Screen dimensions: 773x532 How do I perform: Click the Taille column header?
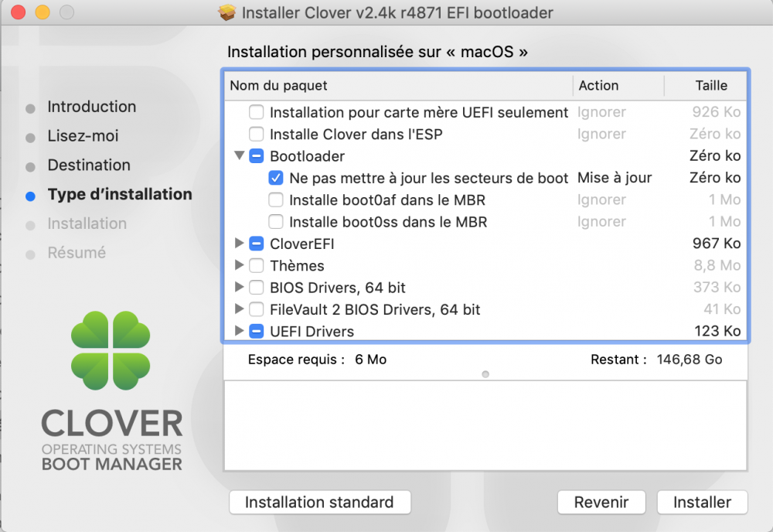(706, 86)
